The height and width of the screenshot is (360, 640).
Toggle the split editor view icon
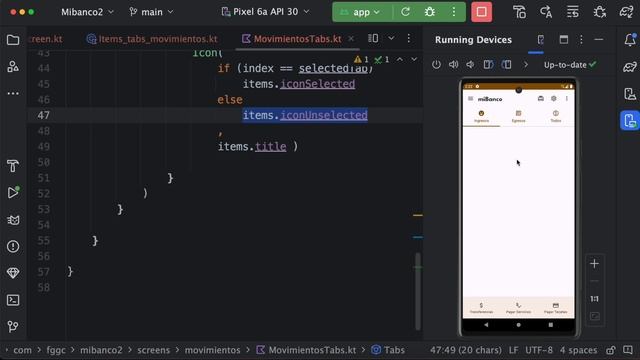coord(373,38)
